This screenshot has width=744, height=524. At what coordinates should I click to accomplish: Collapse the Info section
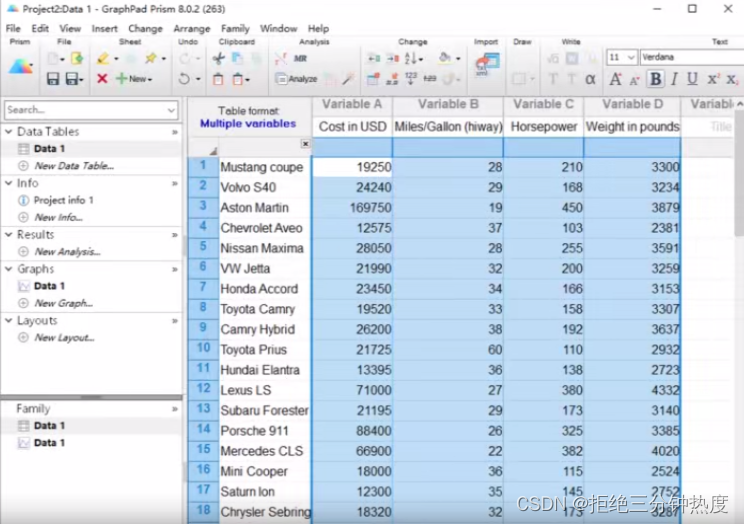coord(9,183)
